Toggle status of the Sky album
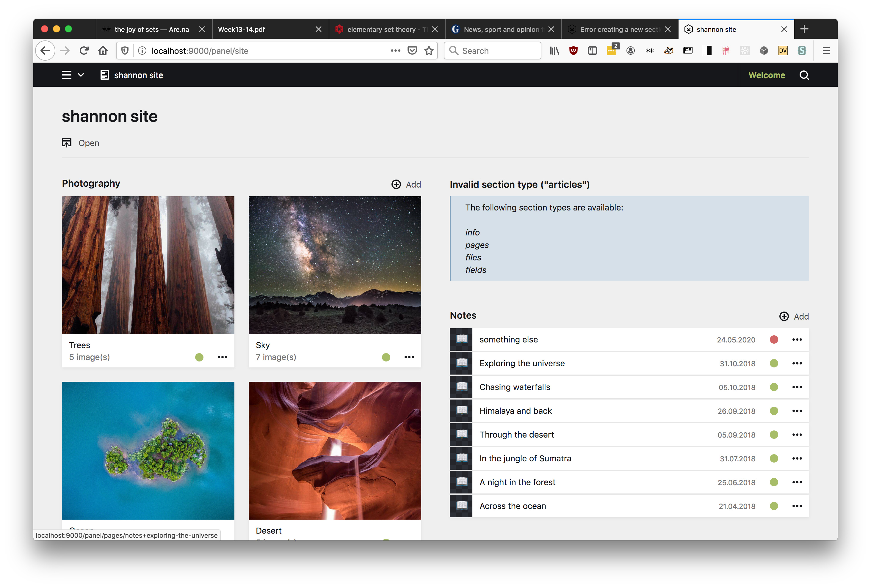Viewport: 871px width, 588px height. coord(386,357)
